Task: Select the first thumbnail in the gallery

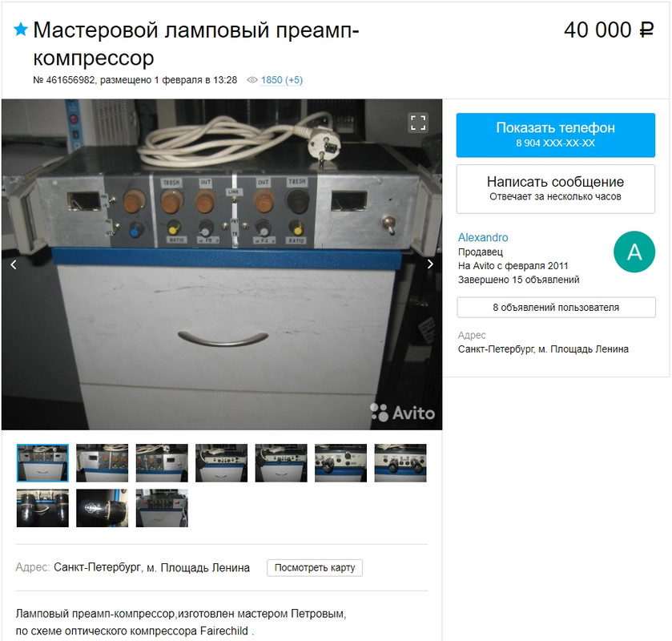Action: coord(42,463)
